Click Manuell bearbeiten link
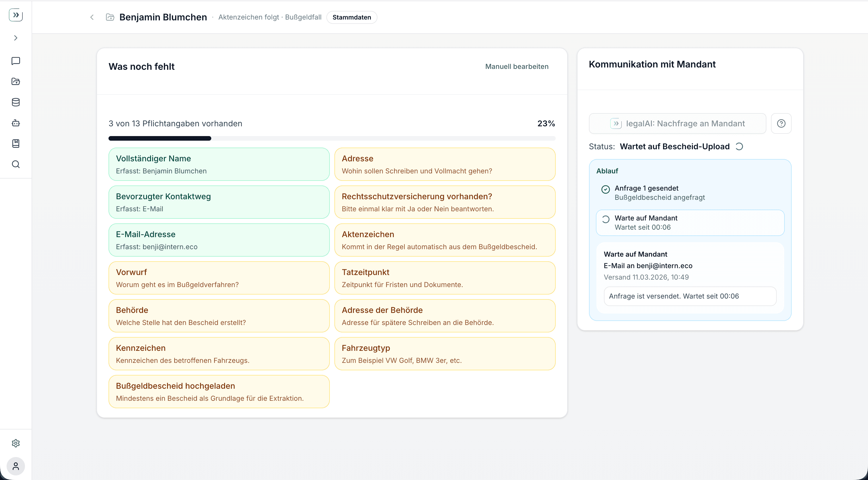The image size is (868, 480). (x=517, y=66)
